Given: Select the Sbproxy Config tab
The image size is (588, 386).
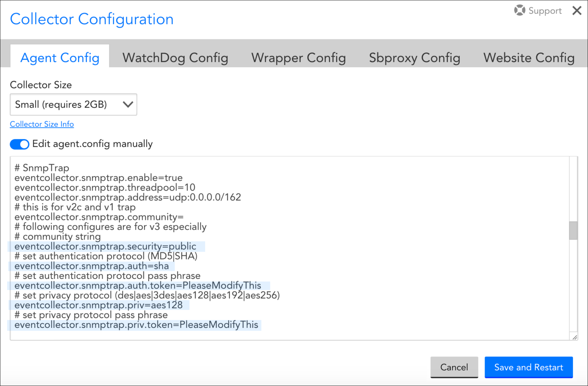Looking at the screenshot, I should click(x=414, y=58).
